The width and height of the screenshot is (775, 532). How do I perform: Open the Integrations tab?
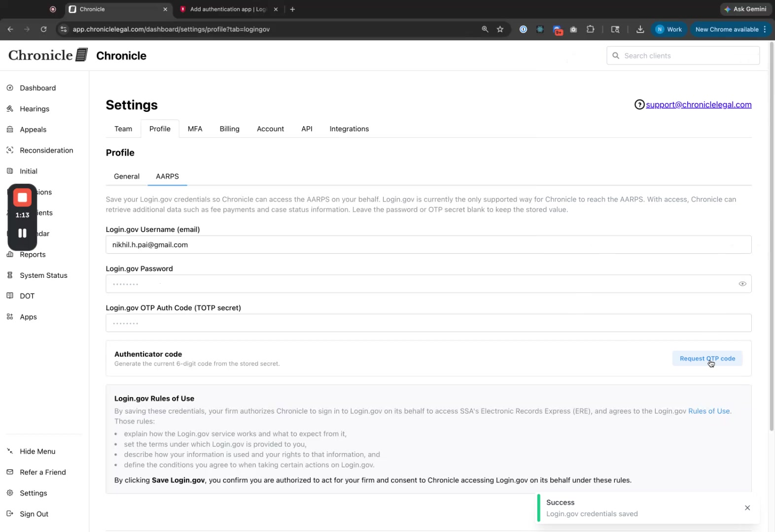[349, 129]
